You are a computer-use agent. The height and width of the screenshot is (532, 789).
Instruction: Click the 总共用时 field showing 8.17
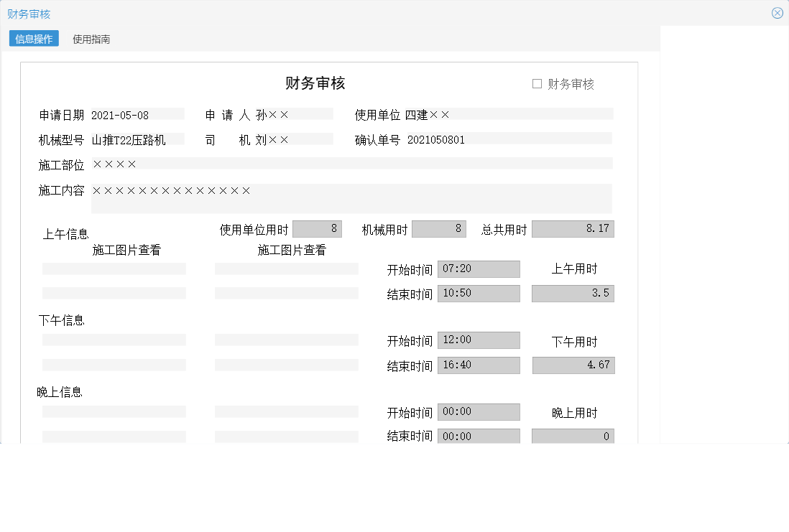coord(573,228)
